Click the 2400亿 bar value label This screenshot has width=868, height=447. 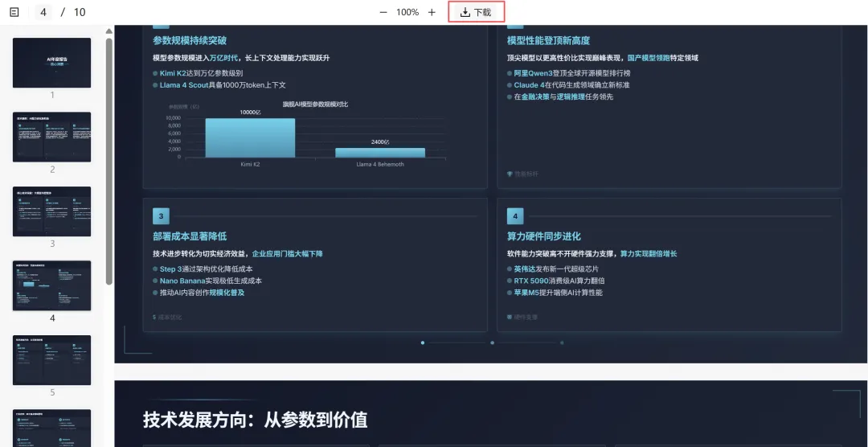(x=379, y=142)
